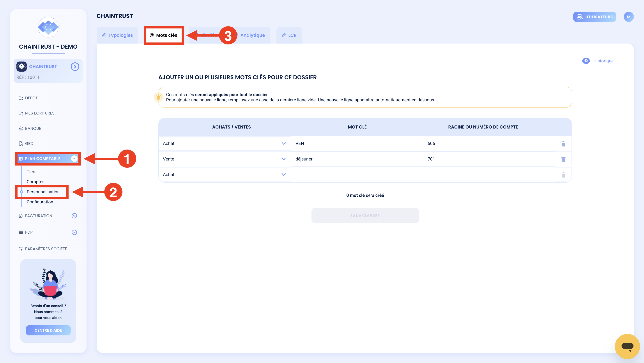The height and width of the screenshot is (363, 644).
Task: Expand the FACTURATION chevron
Action: tap(74, 216)
